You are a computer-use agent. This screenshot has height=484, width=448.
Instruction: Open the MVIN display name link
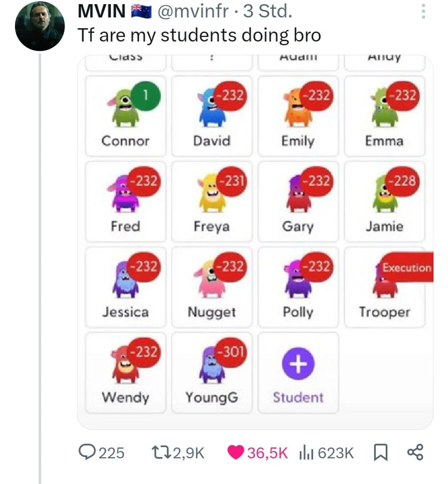[x=102, y=11]
